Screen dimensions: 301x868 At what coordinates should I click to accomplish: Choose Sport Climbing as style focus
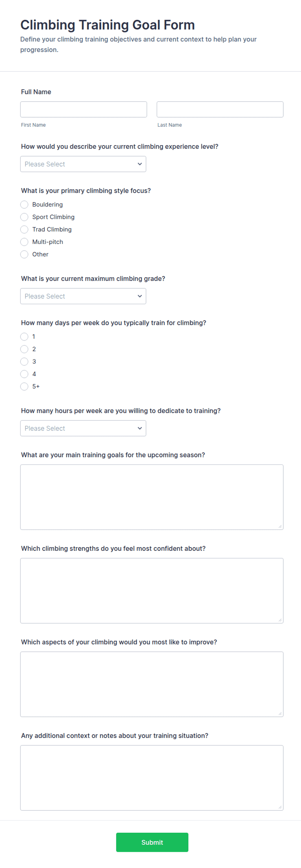24,217
